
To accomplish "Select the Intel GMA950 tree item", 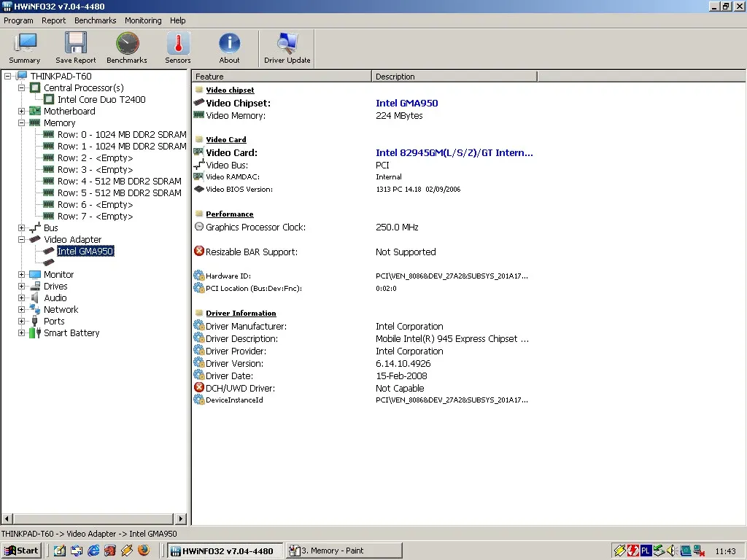I will coord(85,251).
